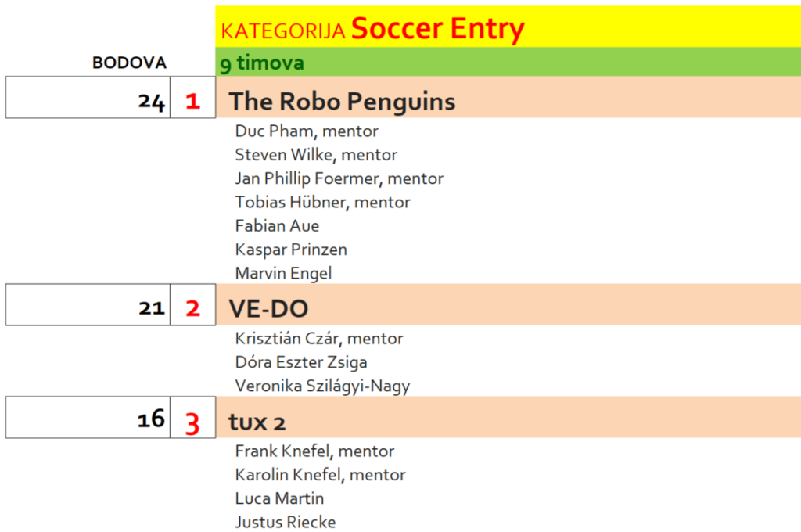Select The Robo Penguins team name
This screenshot has height=532, width=801.
pos(342,101)
